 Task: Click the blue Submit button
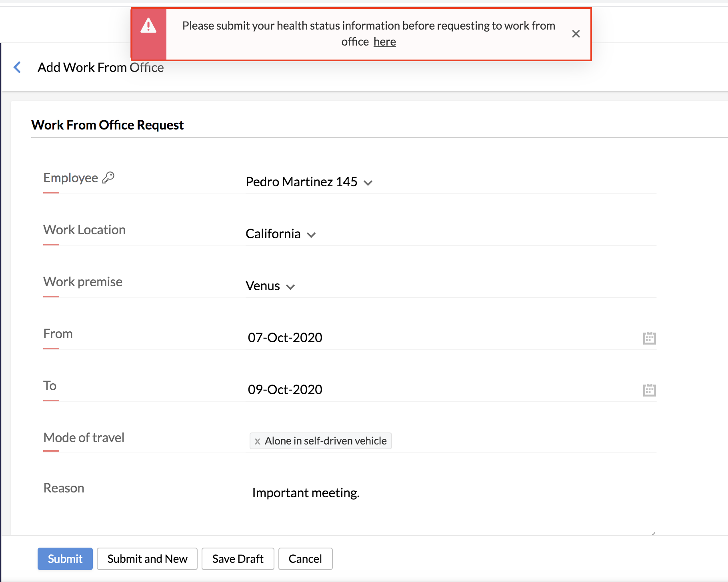point(65,558)
